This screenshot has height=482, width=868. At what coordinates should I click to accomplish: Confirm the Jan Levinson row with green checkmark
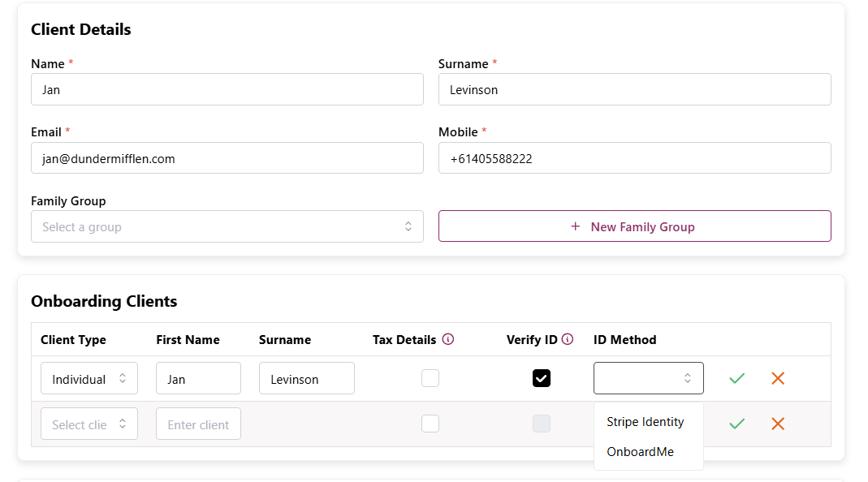[x=736, y=378]
